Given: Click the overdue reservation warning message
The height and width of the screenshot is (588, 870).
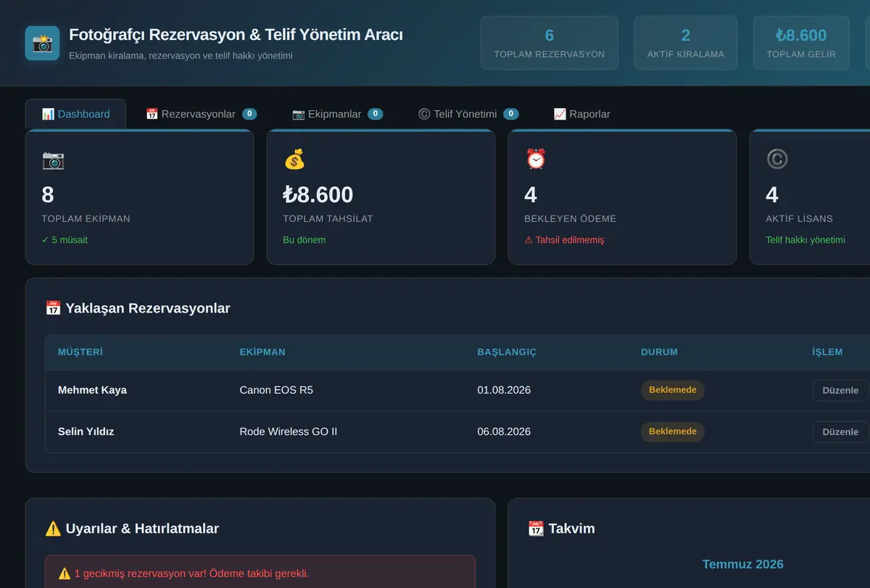Looking at the screenshot, I should point(260,573).
